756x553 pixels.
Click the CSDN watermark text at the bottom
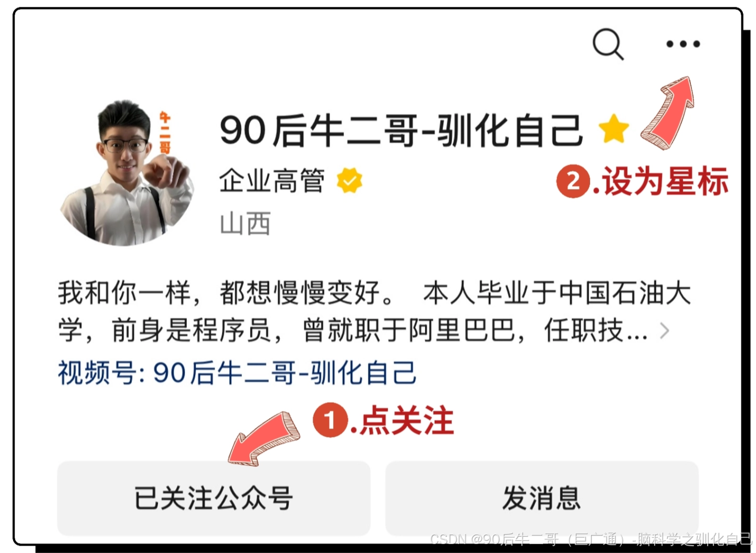[591, 539]
